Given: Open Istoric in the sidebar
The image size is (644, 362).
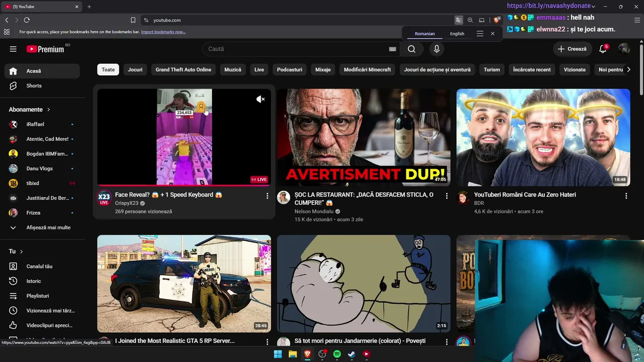Looking at the screenshot, I should point(42,281).
